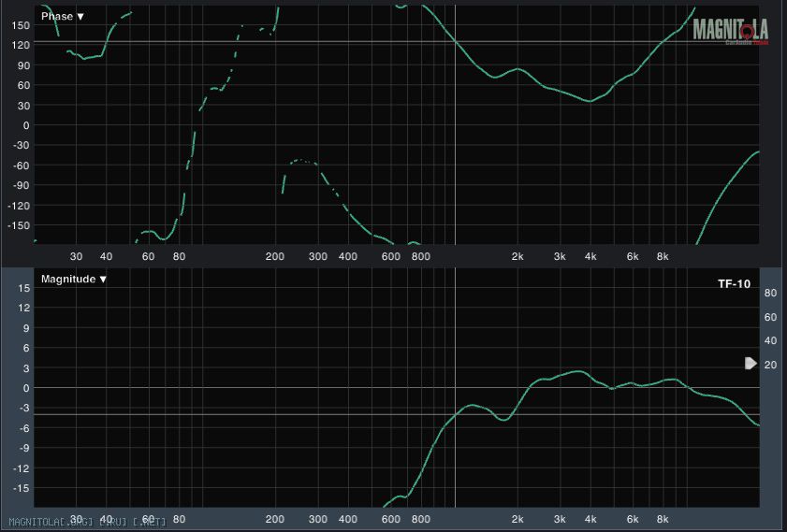Click the MAGNITOLA watermark text at bottom-left
This screenshot has width=787, height=532.
[85, 523]
